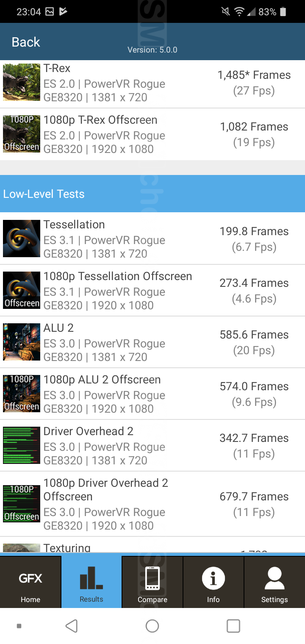This screenshot has width=305, height=644.
Task: Tap the 1080p T-Rex Offscreen thumbnail
Action: pos(22,134)
